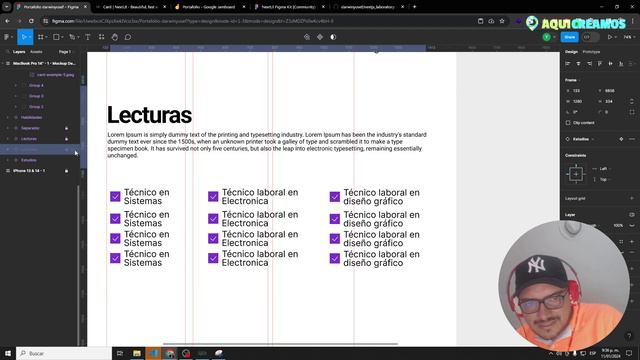The height and width of the screenshot is (360, 640).
Task: Click the Align bottom icon
Action: coord(621,64)
